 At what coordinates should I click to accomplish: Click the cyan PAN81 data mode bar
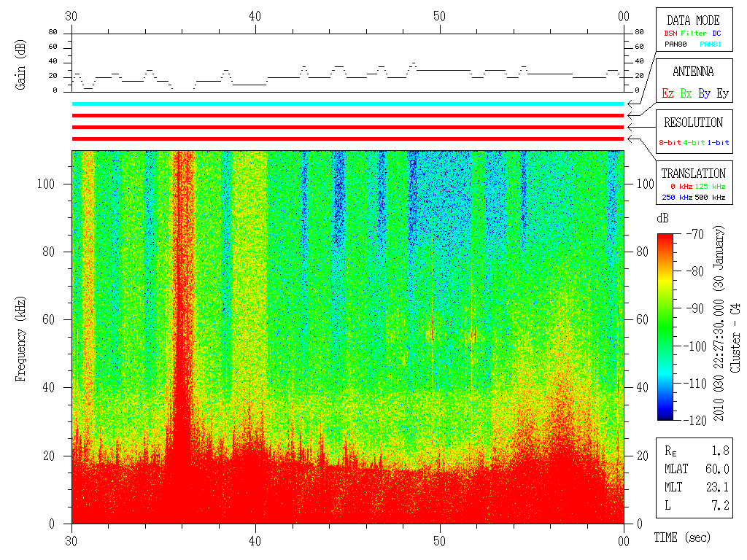[x=348, y=104]
